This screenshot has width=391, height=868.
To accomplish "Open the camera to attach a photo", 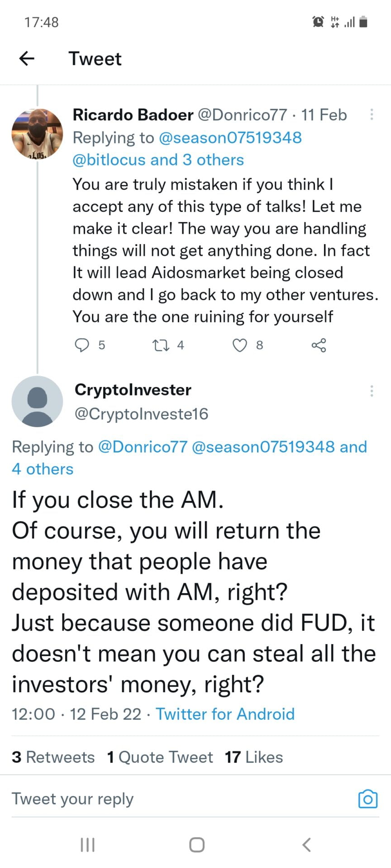I will [x=367, y=799].
